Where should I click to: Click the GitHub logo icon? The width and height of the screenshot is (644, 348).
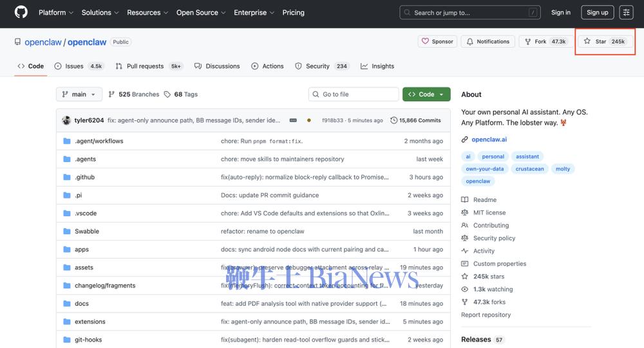(x=21, y=12)
